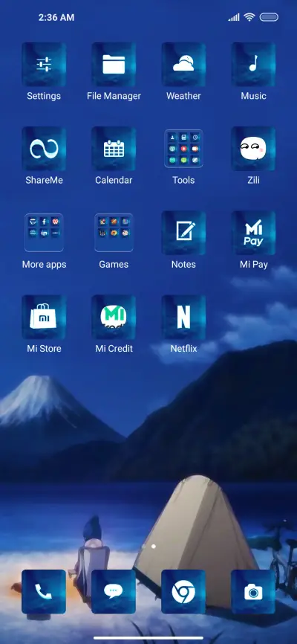Launch the Zili app

253,149
